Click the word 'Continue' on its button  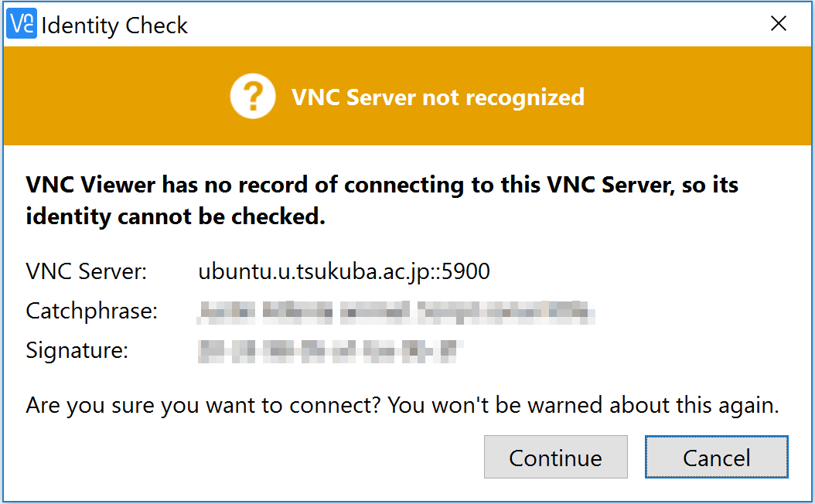click(x=555, y=458)
